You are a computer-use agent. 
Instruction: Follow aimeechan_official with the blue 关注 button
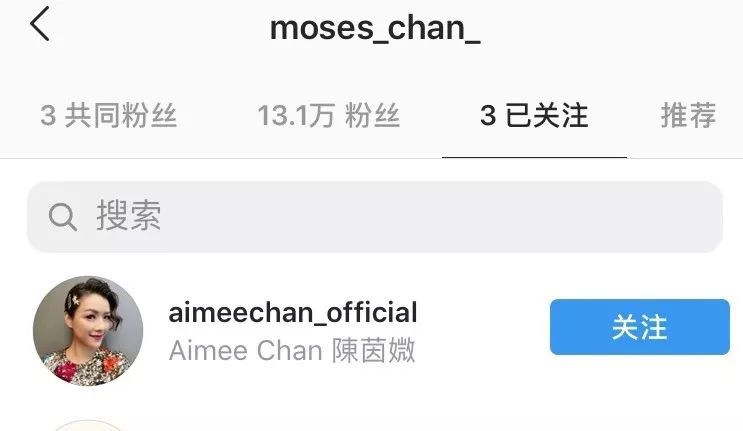click(640, 327)
